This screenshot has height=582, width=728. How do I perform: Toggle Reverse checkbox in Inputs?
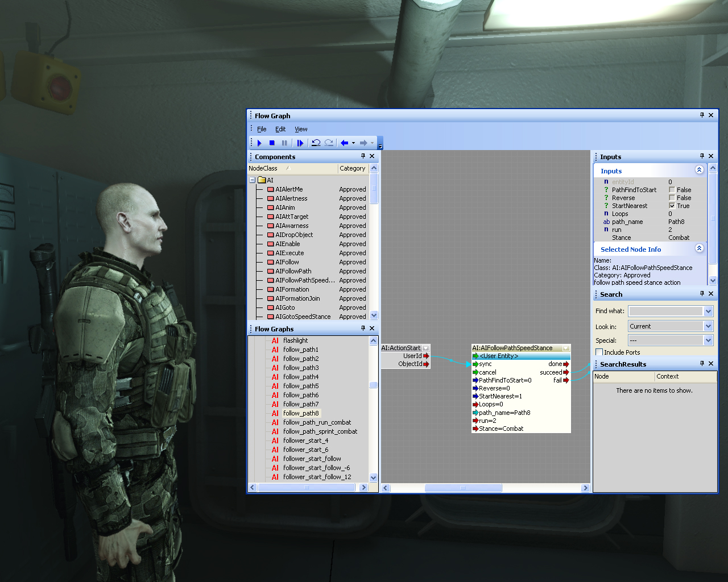tap(672, 198)
